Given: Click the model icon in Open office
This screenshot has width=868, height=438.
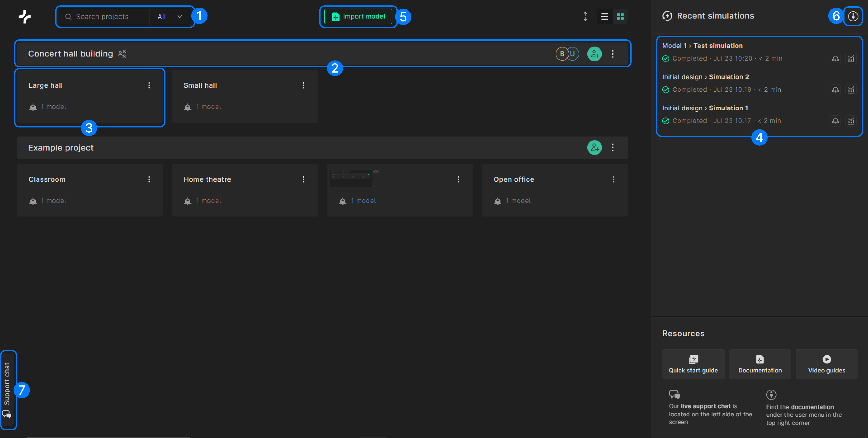Looking at the screenshot, I should point(498,201).
